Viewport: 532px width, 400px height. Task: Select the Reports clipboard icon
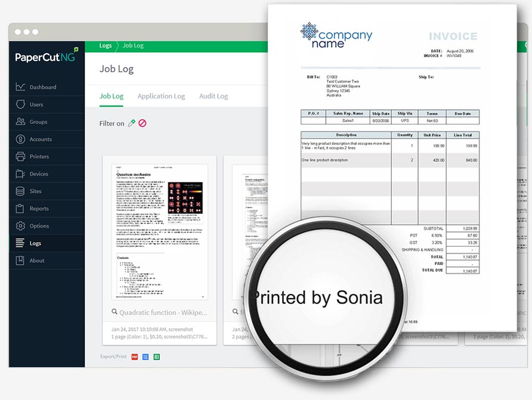coord(20,208)
